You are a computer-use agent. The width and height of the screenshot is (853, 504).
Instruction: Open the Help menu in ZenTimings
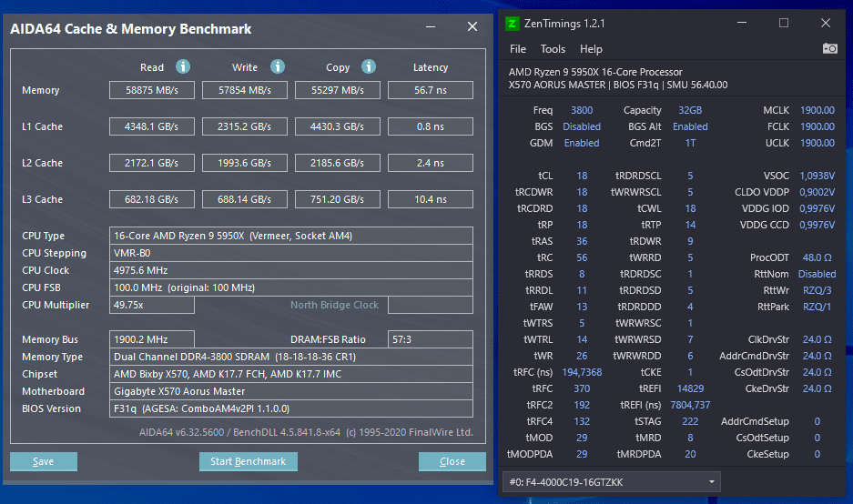591,49
